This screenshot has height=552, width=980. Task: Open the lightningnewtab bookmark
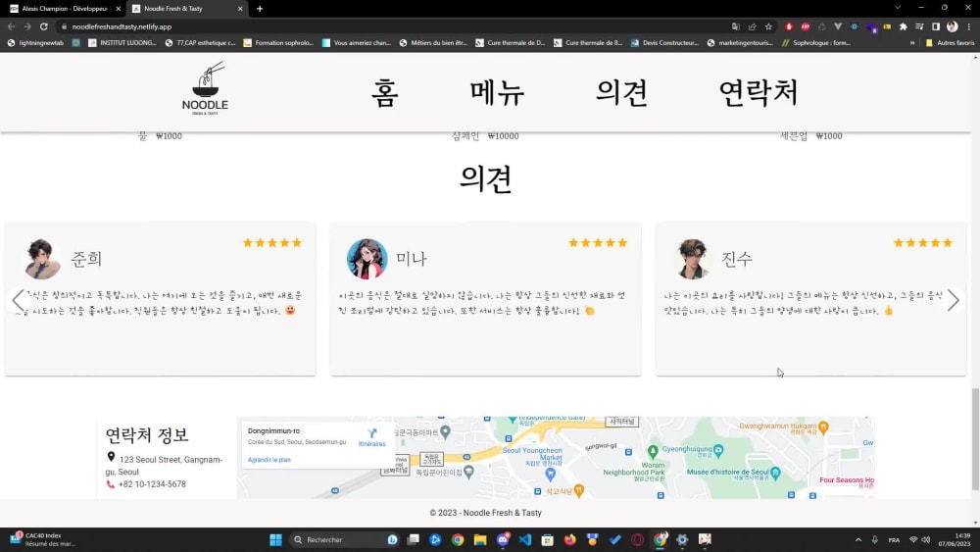click(35, 43)
